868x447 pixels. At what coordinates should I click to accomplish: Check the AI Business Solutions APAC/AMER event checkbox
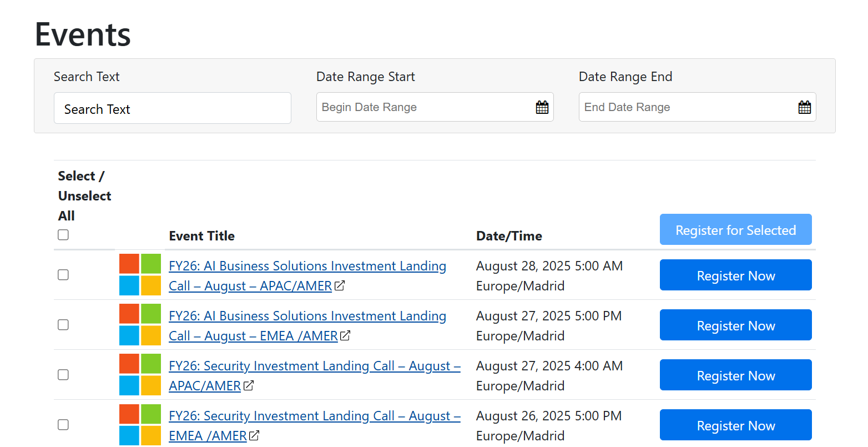point(63,275)
